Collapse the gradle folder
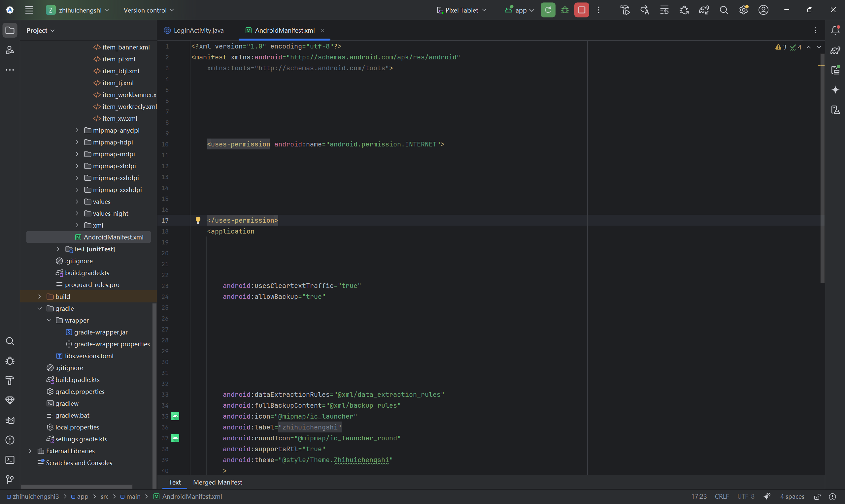The image size is (845, 504). (39, 308)
